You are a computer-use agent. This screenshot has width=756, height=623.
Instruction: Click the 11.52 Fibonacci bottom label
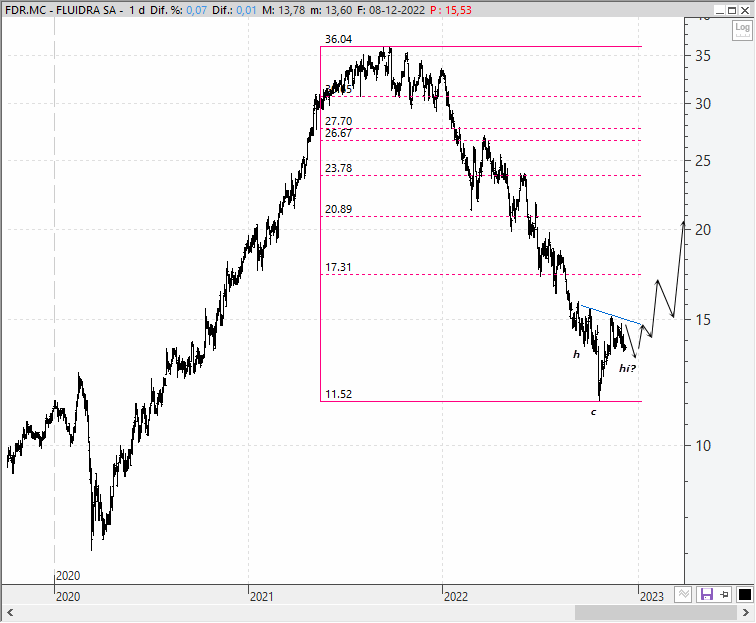(x=338, y=394)
